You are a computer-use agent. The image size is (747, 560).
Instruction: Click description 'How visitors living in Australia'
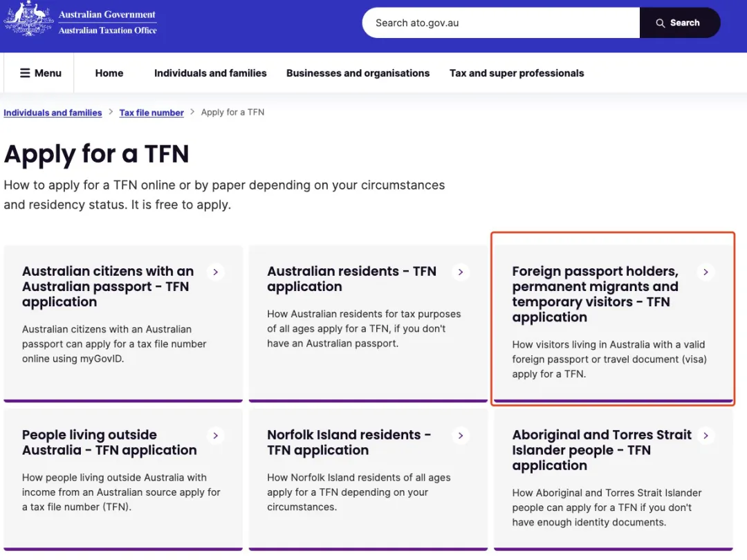tap(609, 359)
